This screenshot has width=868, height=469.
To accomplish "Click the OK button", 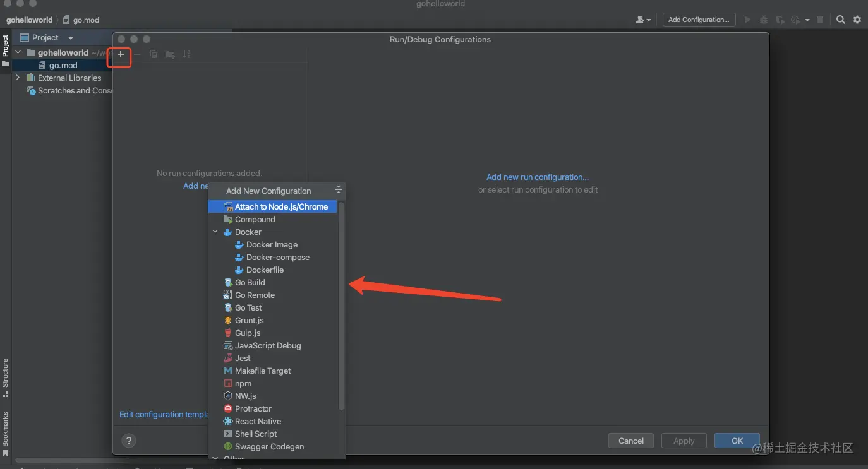I will (x=737, y=441).
